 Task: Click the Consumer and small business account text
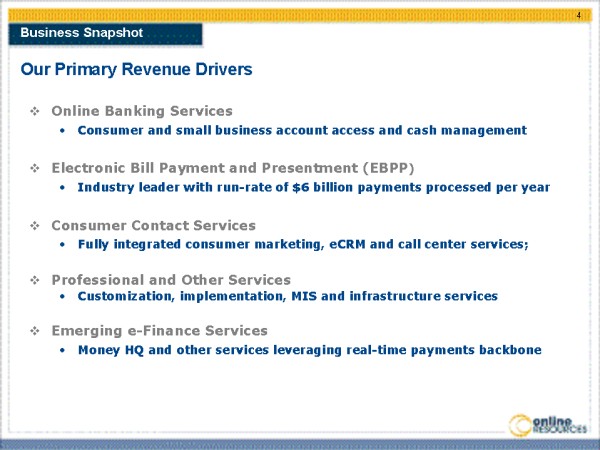pos(302,130)
